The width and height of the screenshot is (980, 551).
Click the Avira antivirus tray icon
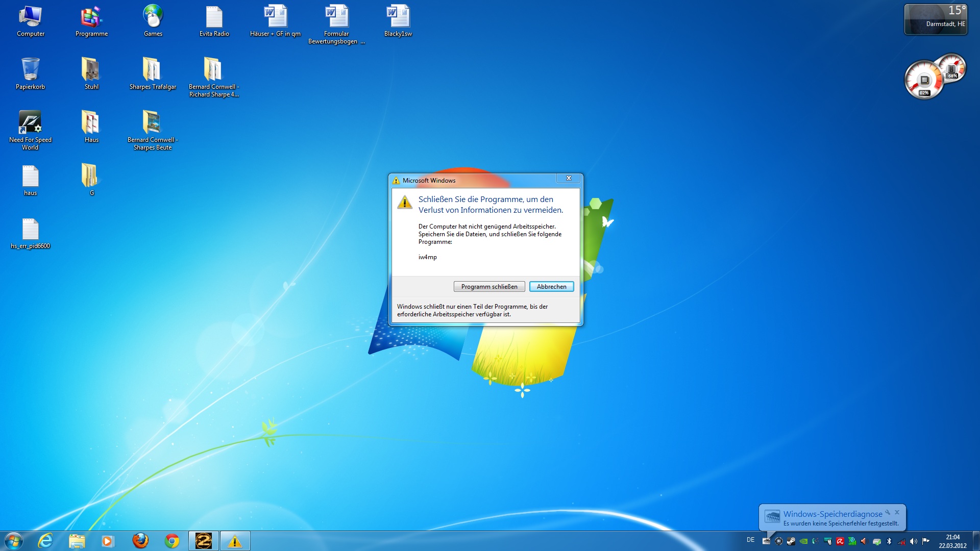[x=840, y=541]
